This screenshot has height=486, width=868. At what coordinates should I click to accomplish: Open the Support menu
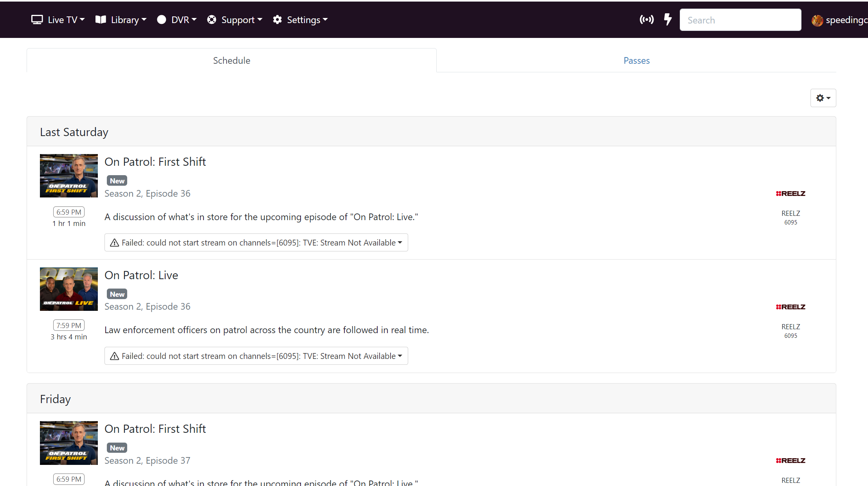234,20
